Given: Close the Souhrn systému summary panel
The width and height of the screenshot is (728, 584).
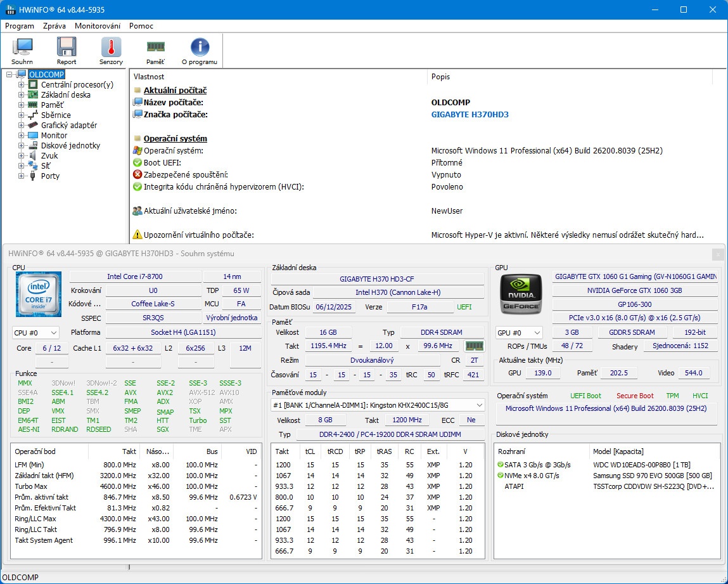Looking at the screenshot, I should click(x=717, y=254).
